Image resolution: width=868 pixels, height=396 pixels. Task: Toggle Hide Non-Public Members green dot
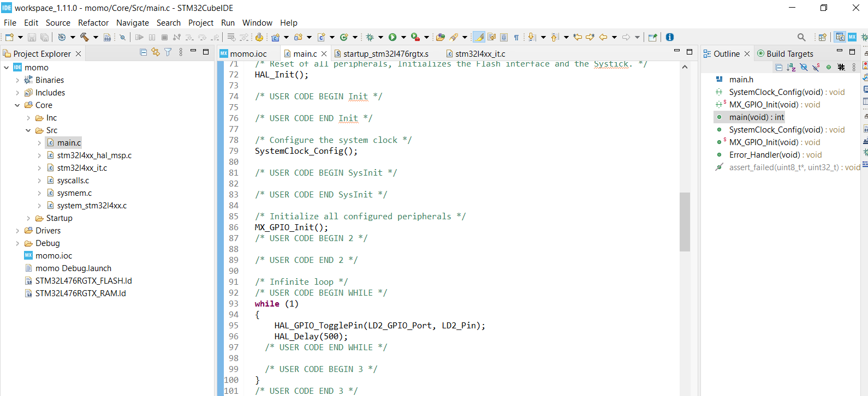pyautogui.click(x=829, y=67)
